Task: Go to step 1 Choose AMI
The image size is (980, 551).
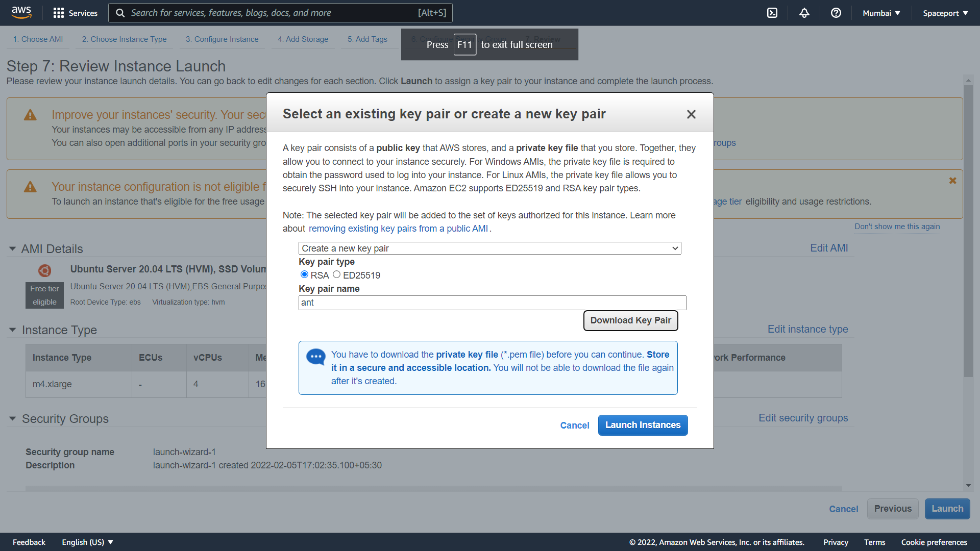Action: (x=38, y=39)
